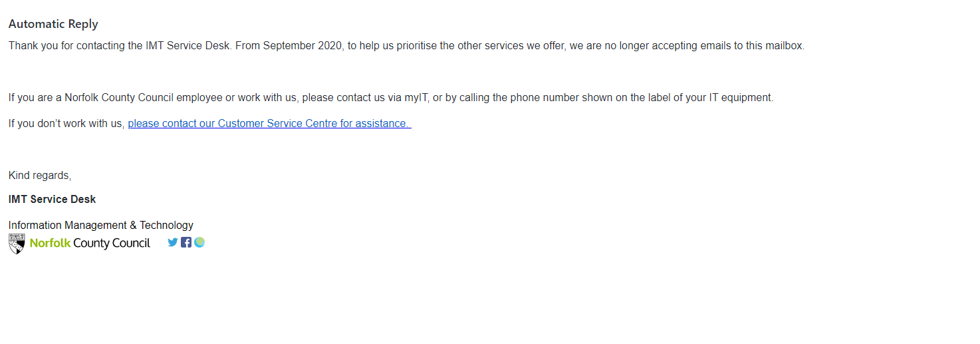Click the 'Kind regards,' line

(x=40, y=176)
